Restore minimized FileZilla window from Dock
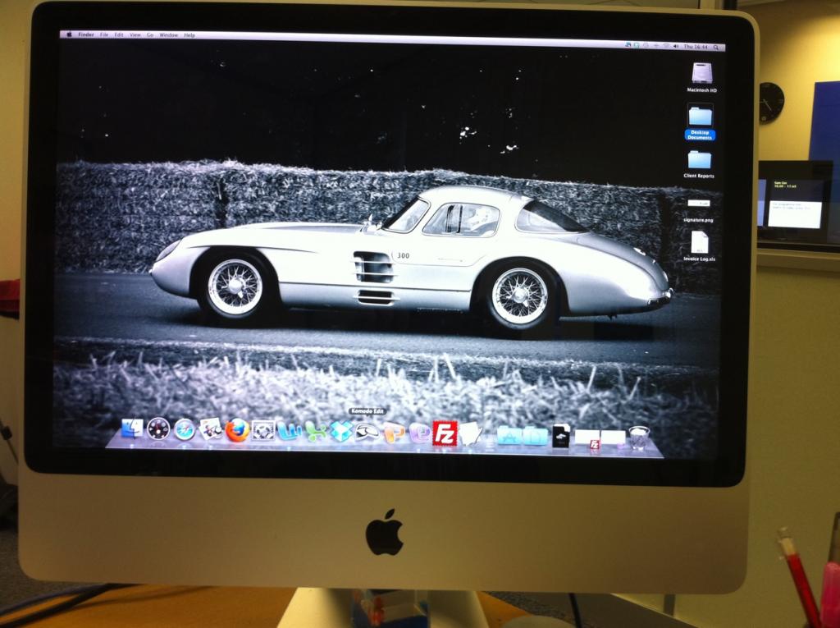 pos(587,438)
